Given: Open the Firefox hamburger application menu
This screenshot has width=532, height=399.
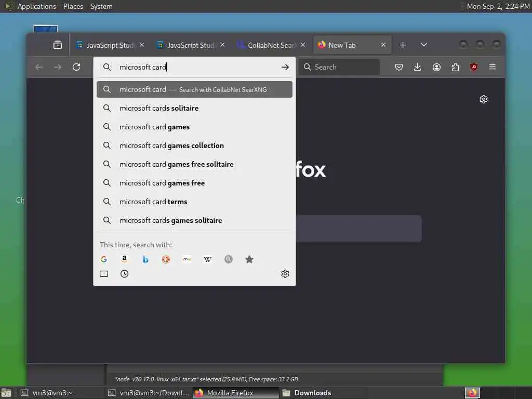Looking at the screenshot, I should click(x=493, y=67).
